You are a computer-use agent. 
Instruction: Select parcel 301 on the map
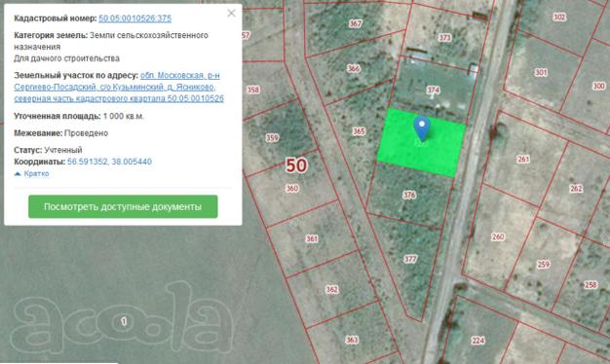(541, 72)
